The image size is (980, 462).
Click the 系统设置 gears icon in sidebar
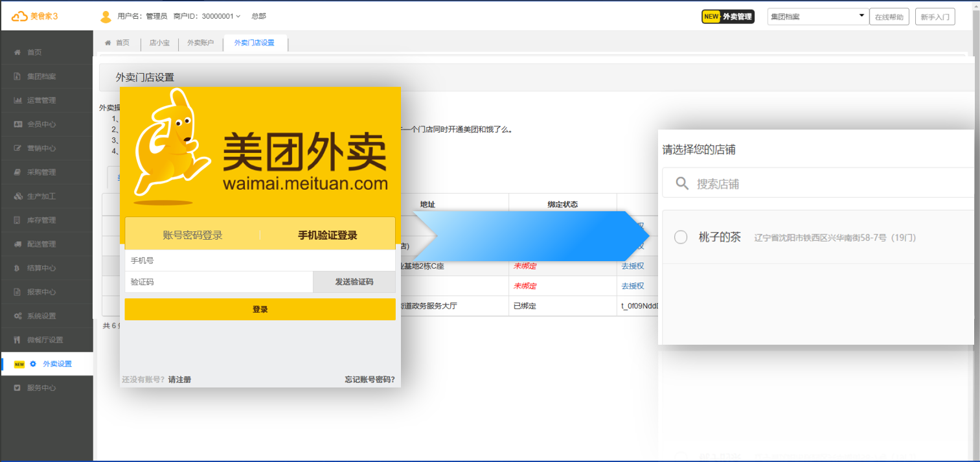click(17, 316)
